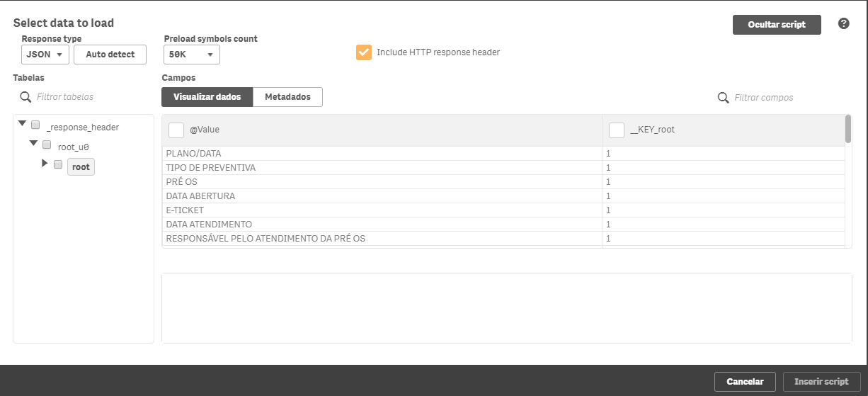Click the magnifier icon for filtering tables
The height and width of the screenshot is (396, 868).
[25, 97]
